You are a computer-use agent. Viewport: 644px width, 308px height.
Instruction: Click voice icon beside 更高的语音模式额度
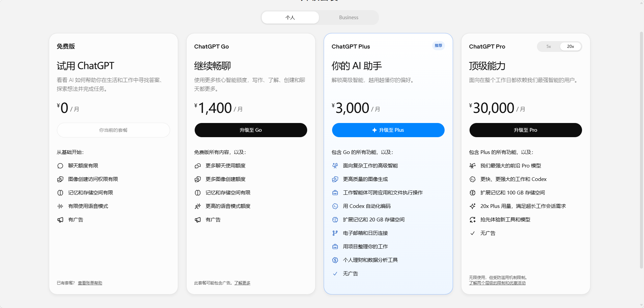(x=198, y=206)
